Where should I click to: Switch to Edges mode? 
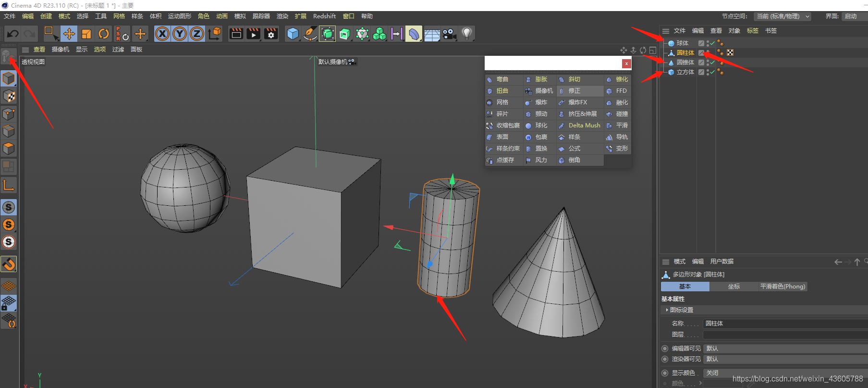tap(9, 131)
